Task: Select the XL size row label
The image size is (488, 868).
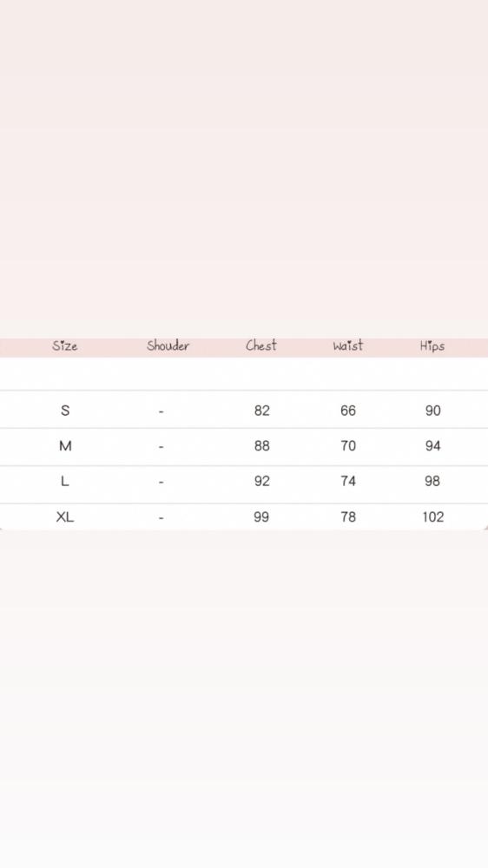Action: click(x=65, y=516)
